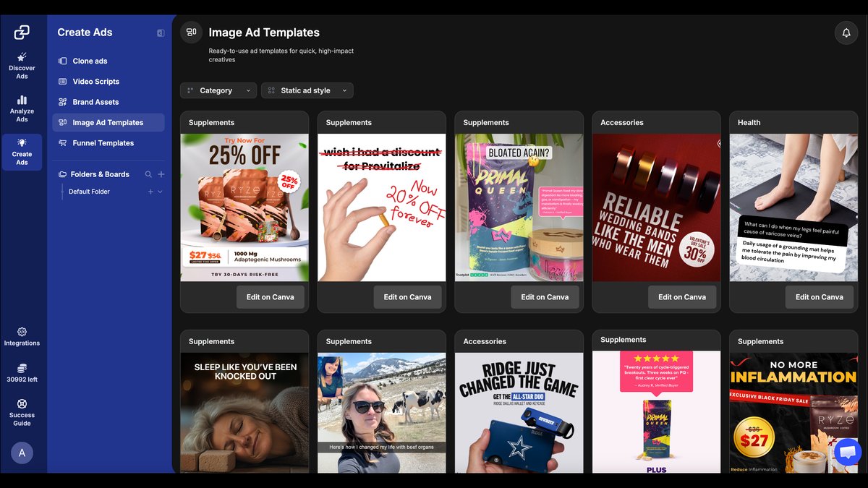The width and height of the screenshot is (868, 488).
Task: Open Reliable Wedding Bands ad thumbnail
Action: (657, 207)
